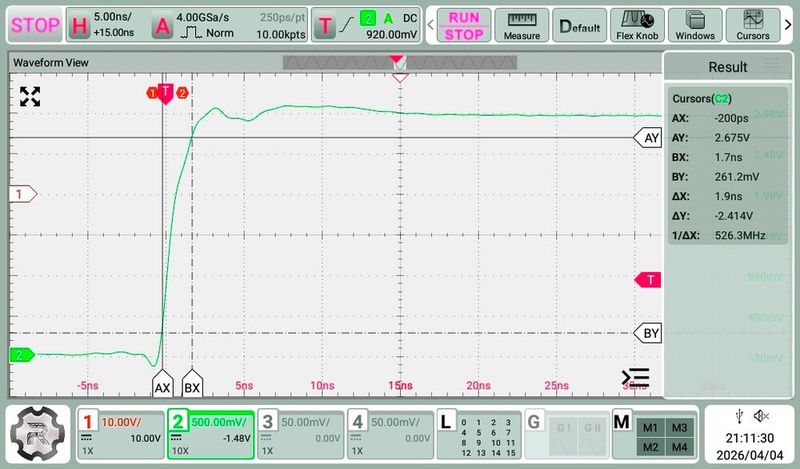Viewport: 800px width, 469px height.
Task: Click the STOP acquisition status button
Action: tap(35, 25)
